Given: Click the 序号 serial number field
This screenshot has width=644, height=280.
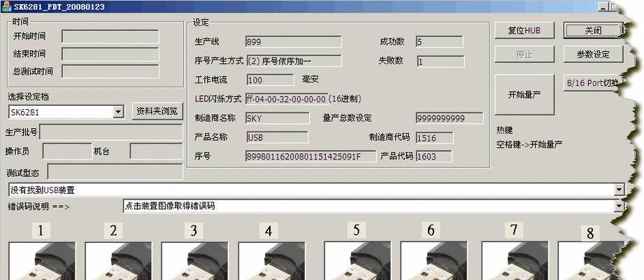Looking at the screenshot, I should (x=310, y=156).
